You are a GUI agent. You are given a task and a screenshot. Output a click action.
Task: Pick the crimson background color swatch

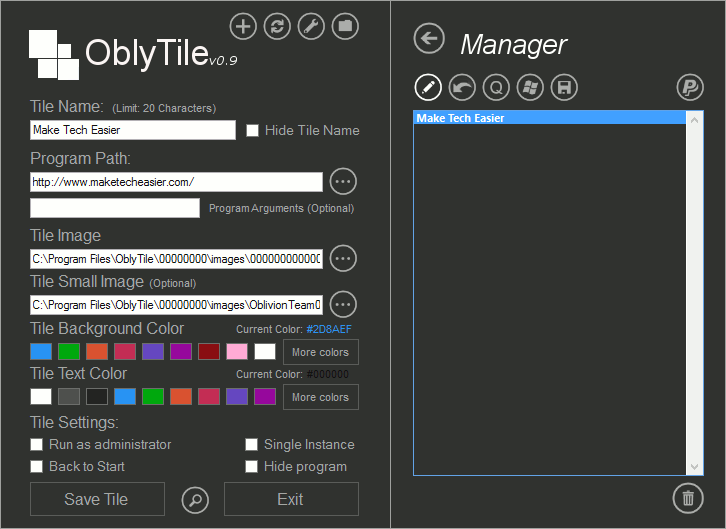[x=125, y=352]
